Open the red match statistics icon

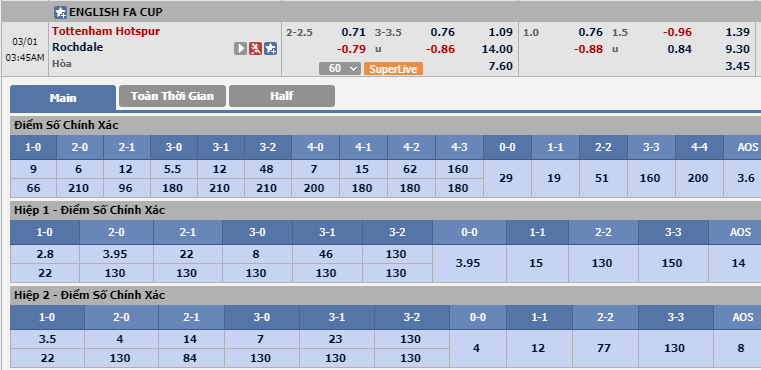[x=256, y=49]
